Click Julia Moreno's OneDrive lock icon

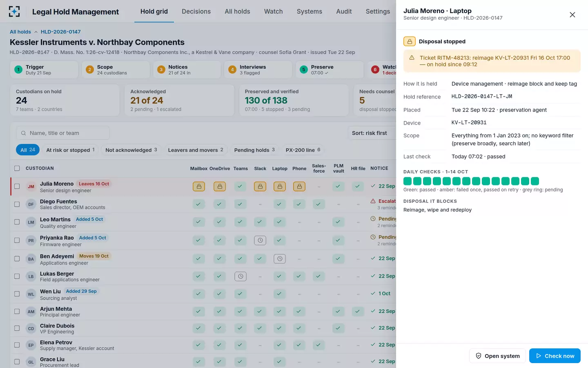pos(220,186)
